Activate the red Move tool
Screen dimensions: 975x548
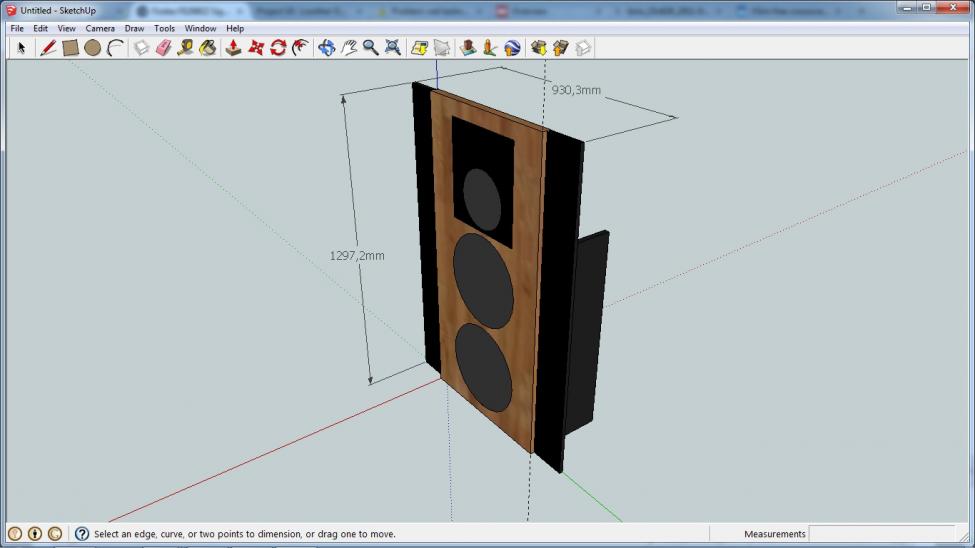point(256,48)
